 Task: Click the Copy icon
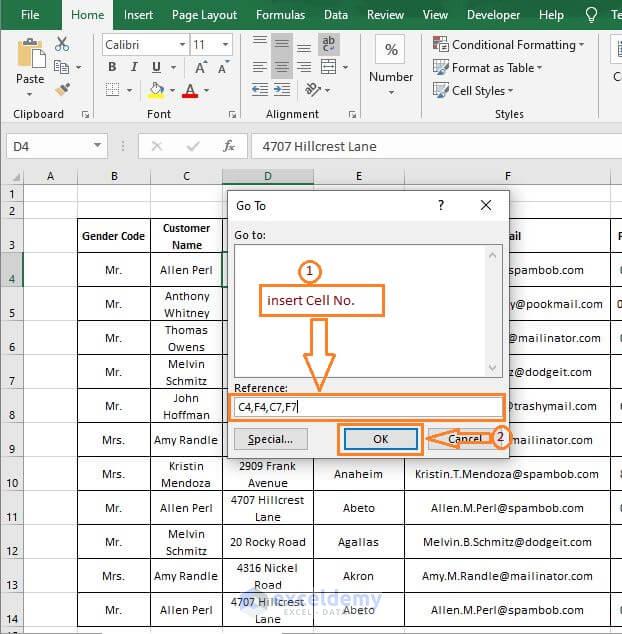click(61, 67)
